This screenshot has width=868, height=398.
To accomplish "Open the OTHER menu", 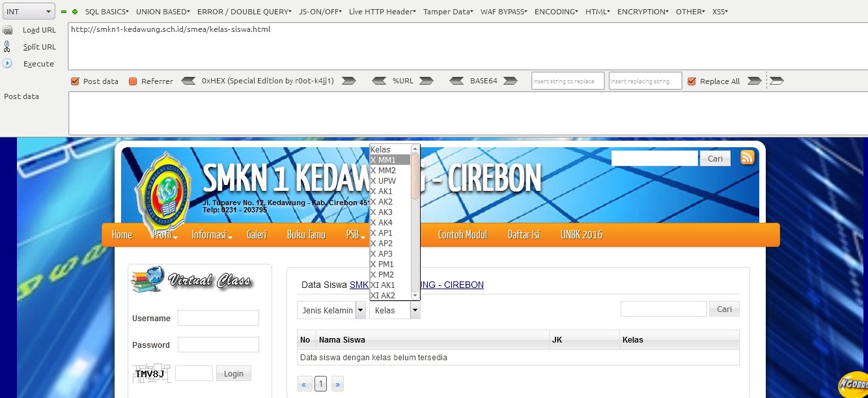I will pos(691,12).
